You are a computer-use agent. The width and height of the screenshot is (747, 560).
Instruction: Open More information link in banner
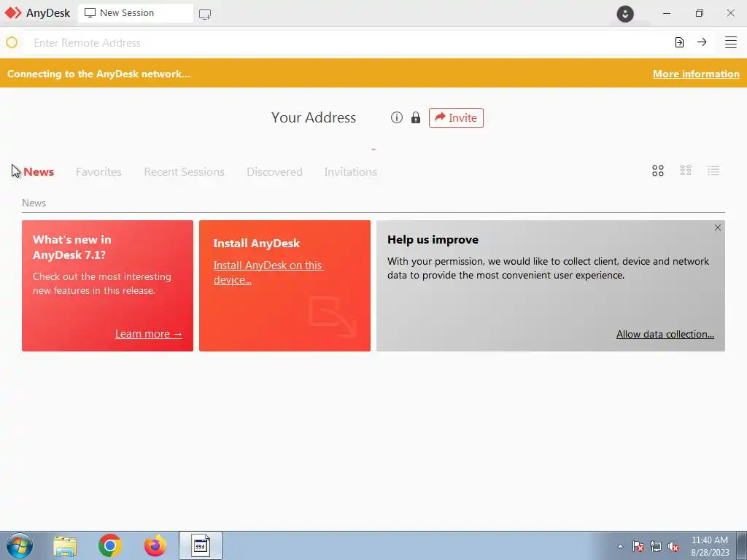[696, 74]
